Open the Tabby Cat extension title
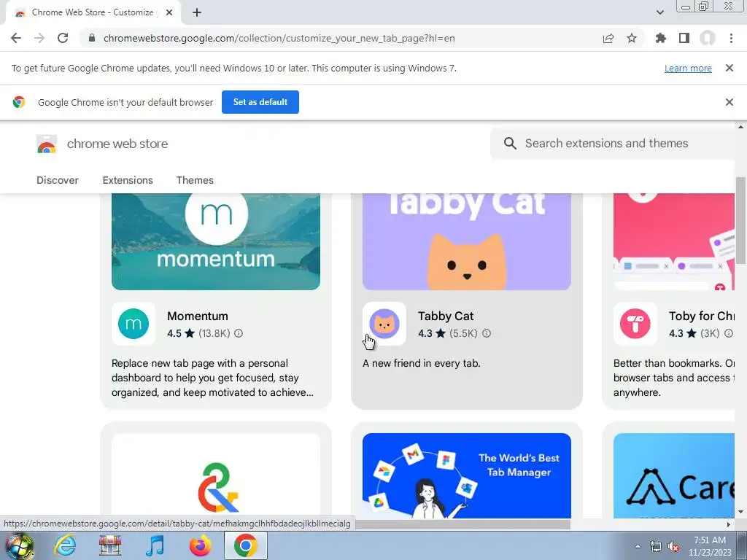Viewport: 747px width, 560px height. point(446,316)
